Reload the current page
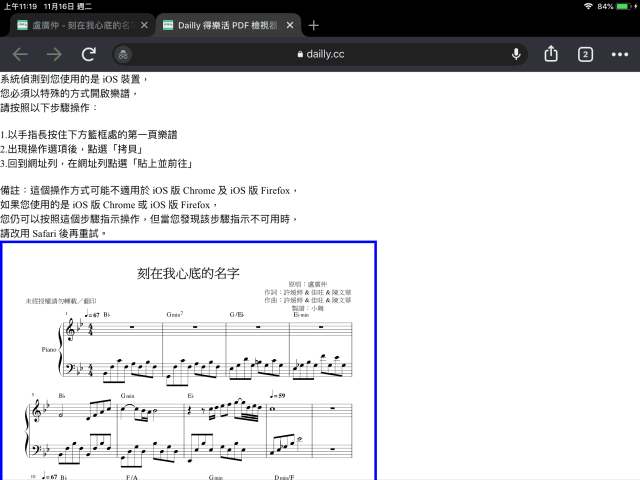 (x=89, y=54)
